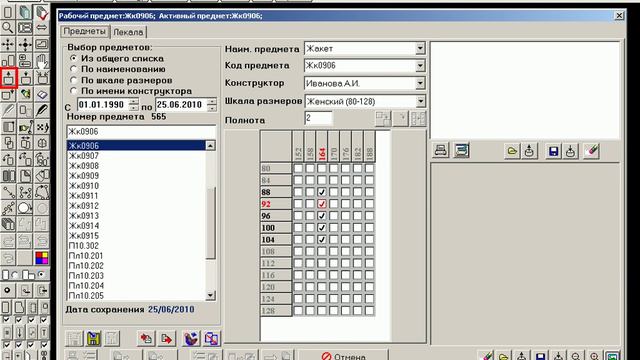The image size is (640, 360).
Task: Click the open book icon in left toolbar
Action: [x=42, y=94]
